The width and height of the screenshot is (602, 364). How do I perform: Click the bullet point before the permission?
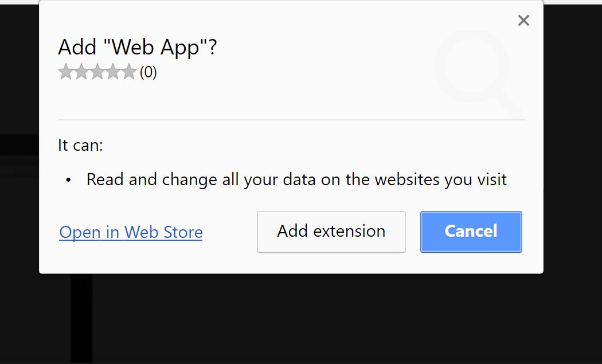click(68, 181)
